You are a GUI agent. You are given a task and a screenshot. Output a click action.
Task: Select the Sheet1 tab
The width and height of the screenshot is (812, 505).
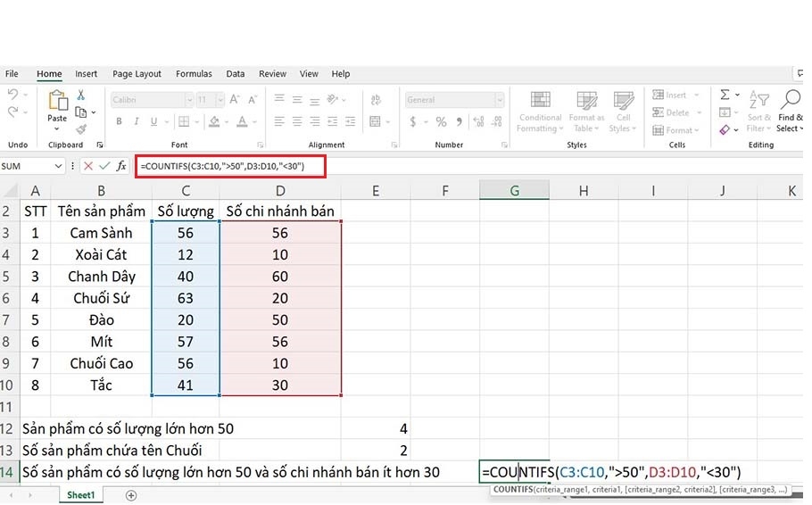pyautogui.click(x=81, y=495)
